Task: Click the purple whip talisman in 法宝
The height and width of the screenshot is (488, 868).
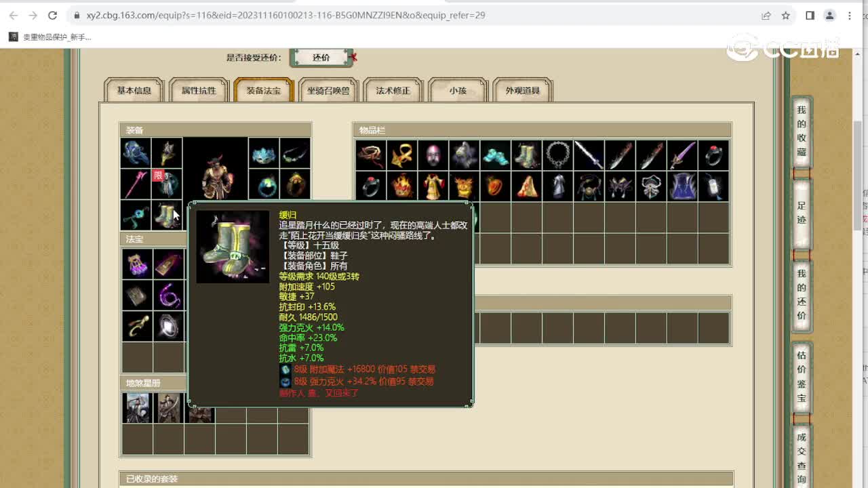Action: click(x=168, y=295)
